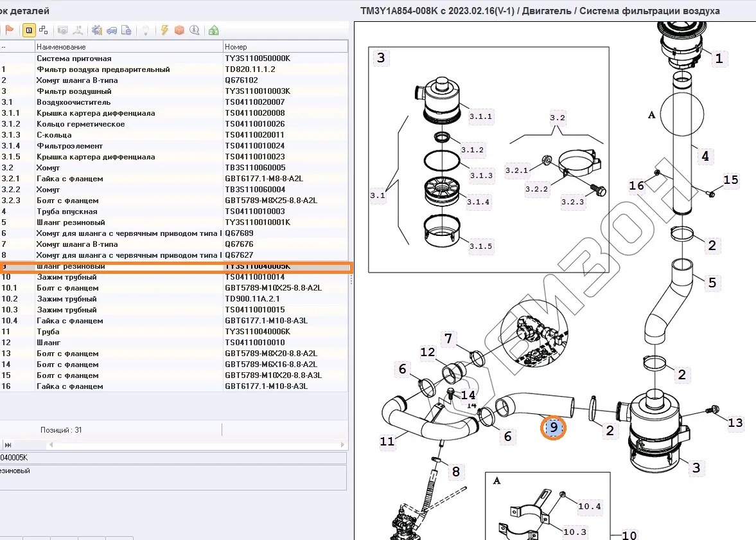Click the 3.1.4 filter element callout
This screenshot has width=756, height=540.
[x=479, y=202]
